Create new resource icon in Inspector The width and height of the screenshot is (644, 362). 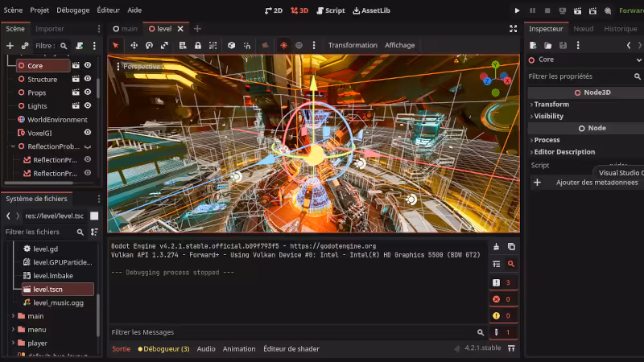pyautogui.click(x=533, y=45)
